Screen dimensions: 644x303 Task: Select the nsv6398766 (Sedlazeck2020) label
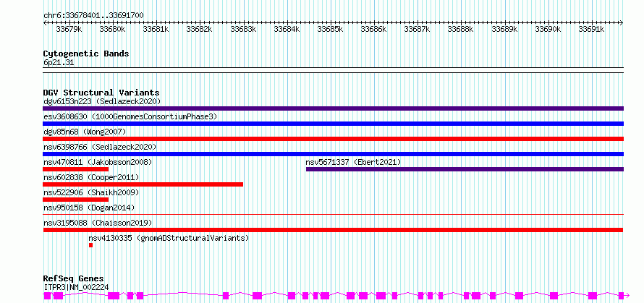100,147
